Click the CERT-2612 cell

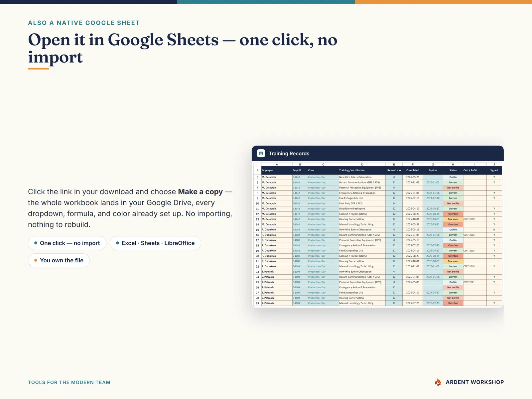[475, 235]
